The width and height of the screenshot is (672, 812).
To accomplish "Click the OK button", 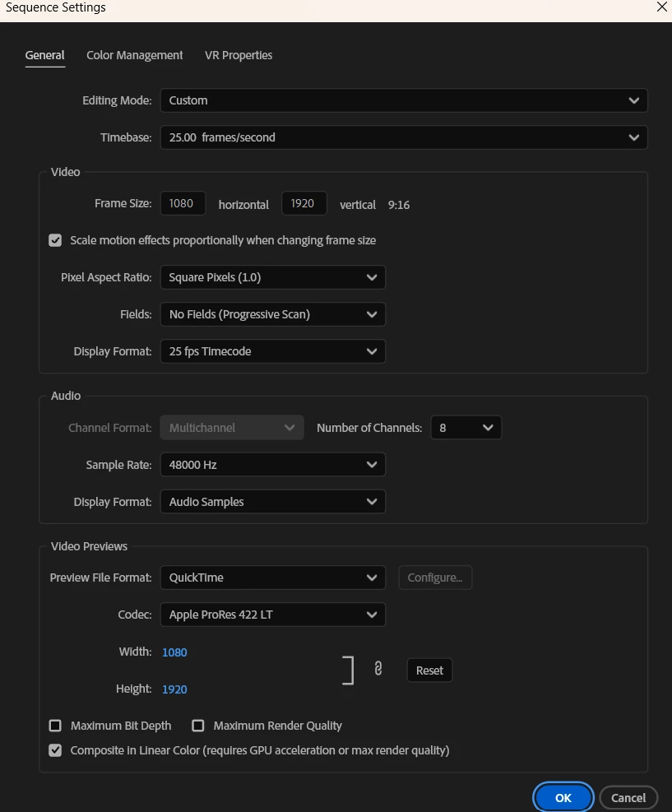I will [x=563, y=797].
